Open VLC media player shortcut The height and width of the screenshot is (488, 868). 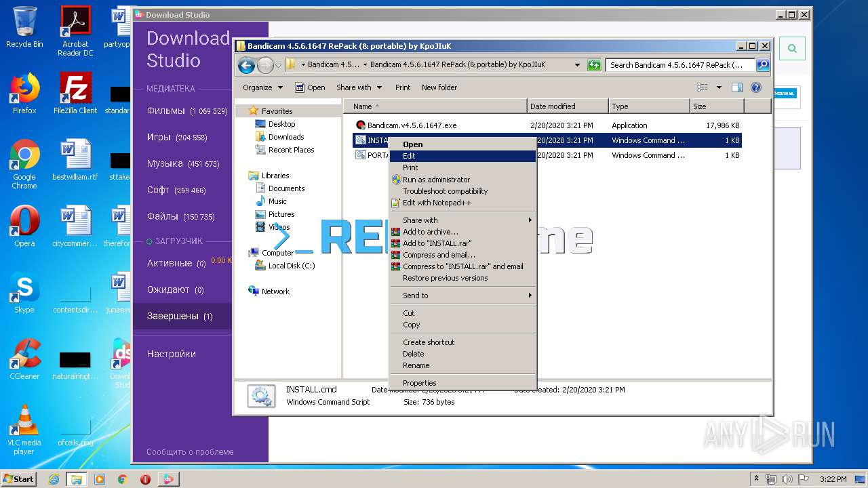(24, 430)
